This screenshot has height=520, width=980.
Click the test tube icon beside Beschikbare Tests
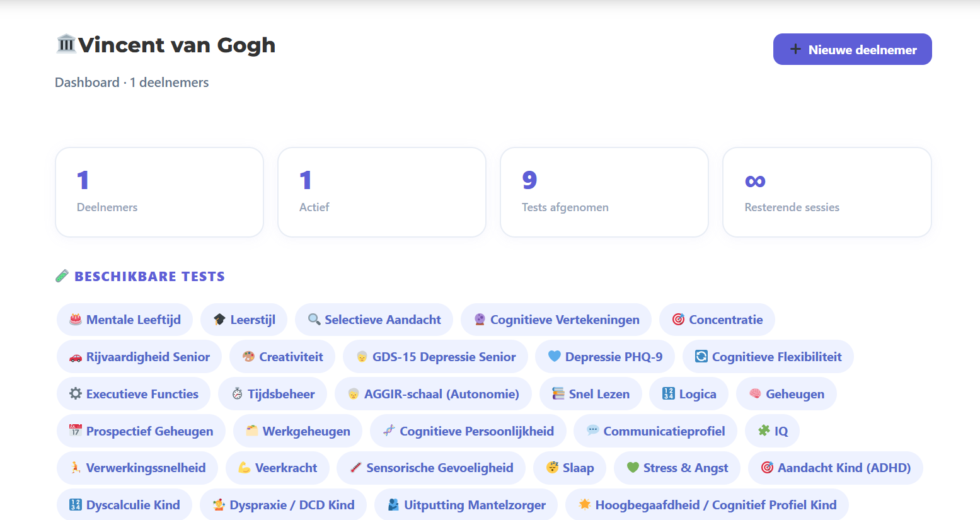62,276
